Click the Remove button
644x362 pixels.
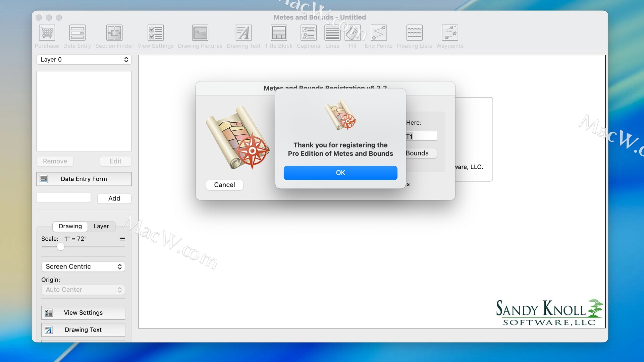(55, 161)
